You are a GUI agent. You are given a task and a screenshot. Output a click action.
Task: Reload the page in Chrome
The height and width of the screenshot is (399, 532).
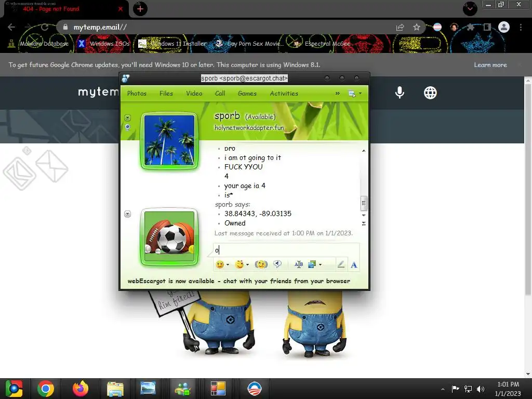tap(45, 27)
